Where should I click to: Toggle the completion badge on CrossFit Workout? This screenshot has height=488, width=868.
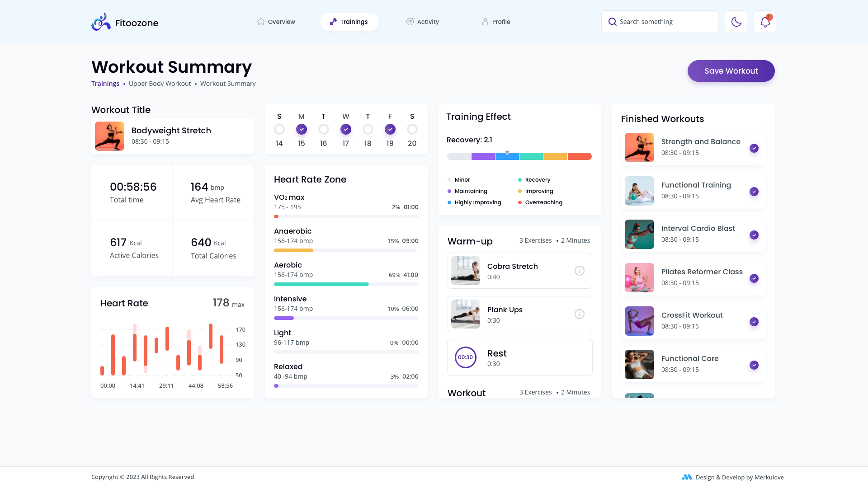tap(754, 322)
